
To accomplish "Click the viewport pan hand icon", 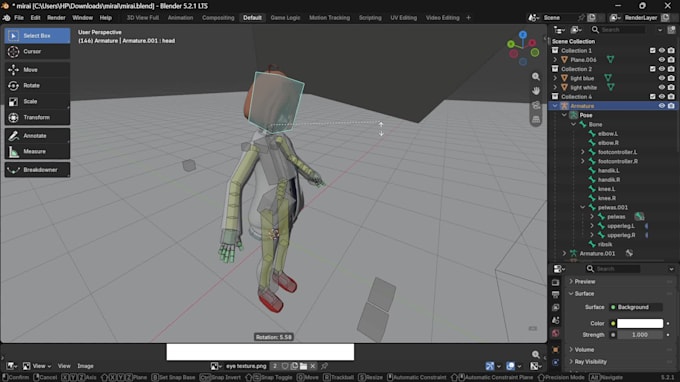I will 536,91.
